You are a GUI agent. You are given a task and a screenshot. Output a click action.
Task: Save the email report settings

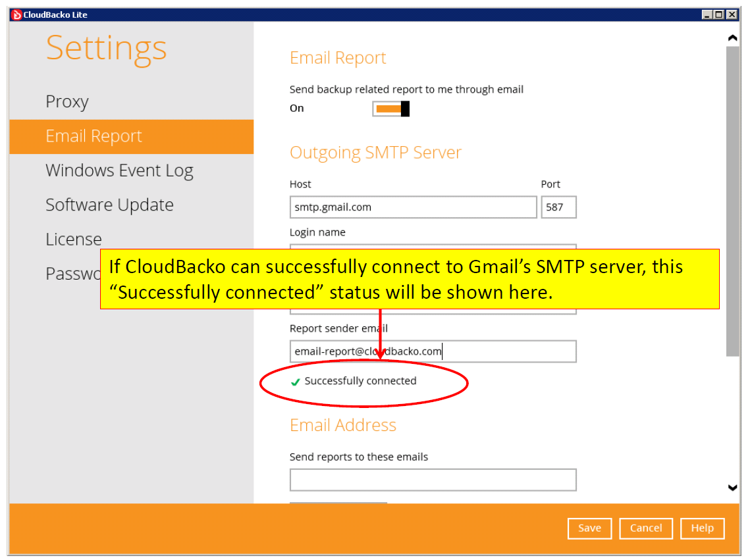point(589,528)
